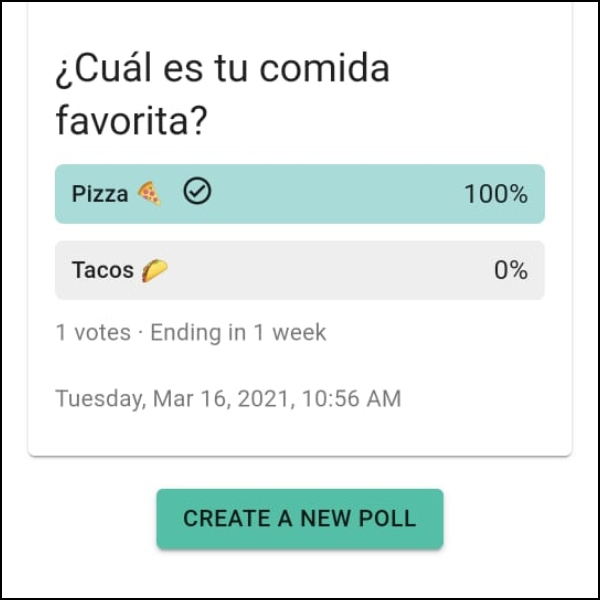The image size is (600, 600).
Task: Click the teal Pizza progress bar's middle
Action: point(330,193)
